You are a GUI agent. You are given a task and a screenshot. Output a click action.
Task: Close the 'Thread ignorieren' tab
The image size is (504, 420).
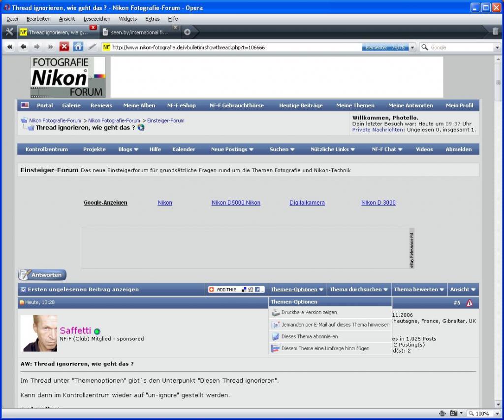pos(93,28)
